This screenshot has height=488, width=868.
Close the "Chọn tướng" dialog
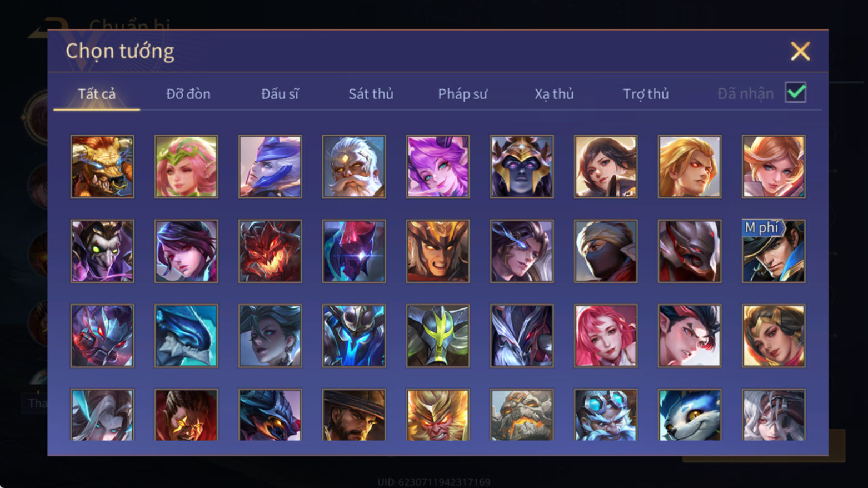coord(800,51)
